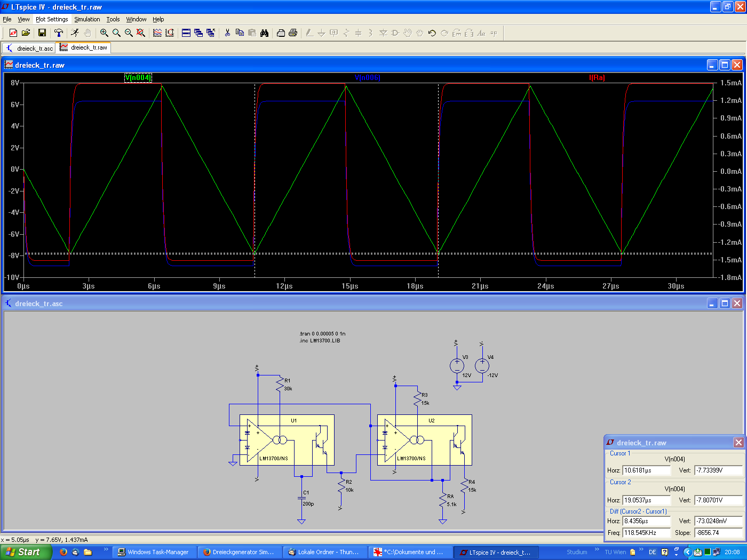
Task: Click the Run simulation icon
Action: click(x=75, y=33)
